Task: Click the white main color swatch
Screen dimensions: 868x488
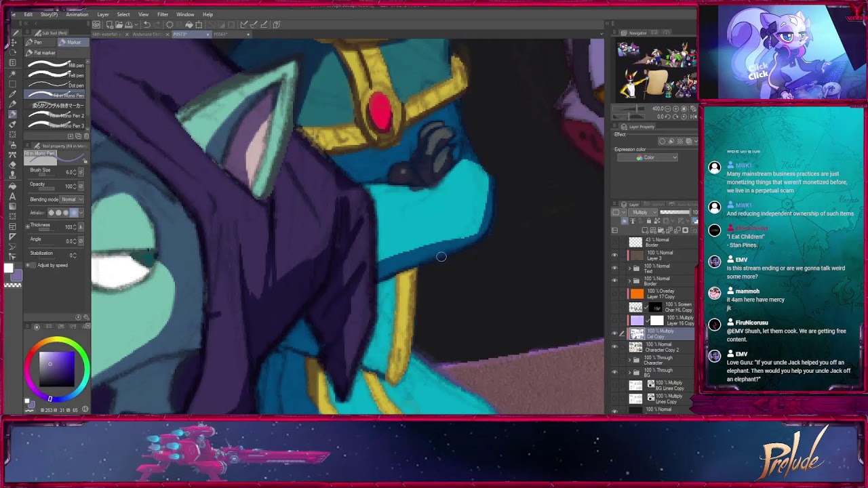Action: click(8, 269)
